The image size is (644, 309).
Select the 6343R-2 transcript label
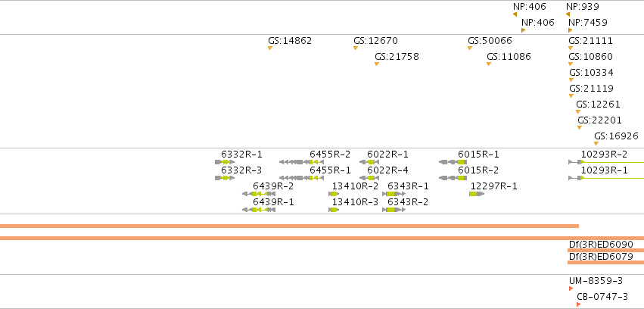(408, 202)
